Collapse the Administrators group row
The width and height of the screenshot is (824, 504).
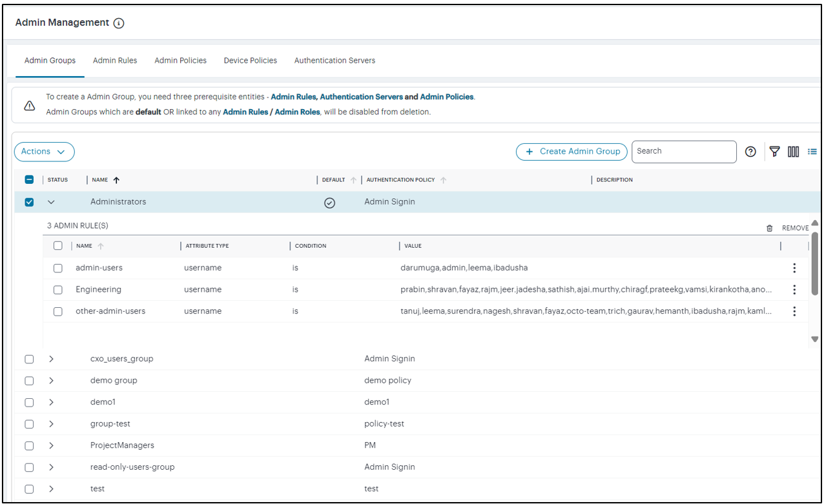pos(52,202)
